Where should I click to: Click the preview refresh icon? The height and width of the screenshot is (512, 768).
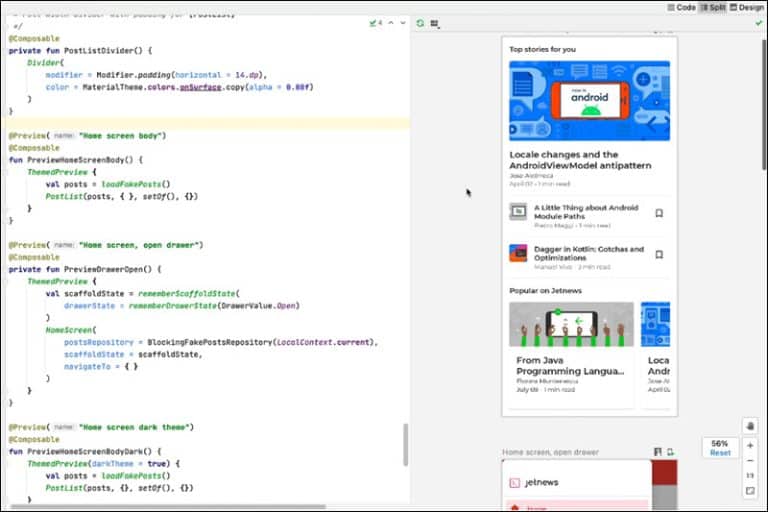click(420, 22)
